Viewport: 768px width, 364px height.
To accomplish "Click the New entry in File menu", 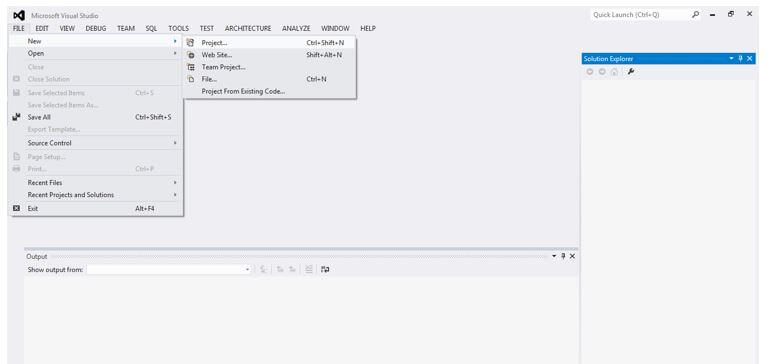I will 96,41.
